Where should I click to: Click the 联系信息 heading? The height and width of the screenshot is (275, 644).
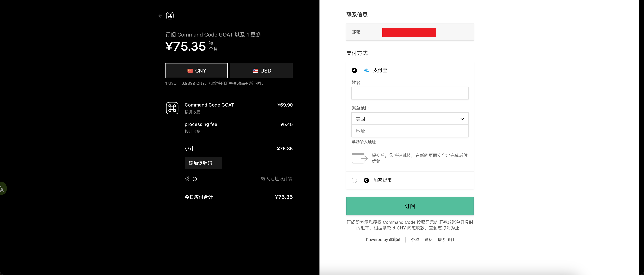pos(357,14)
